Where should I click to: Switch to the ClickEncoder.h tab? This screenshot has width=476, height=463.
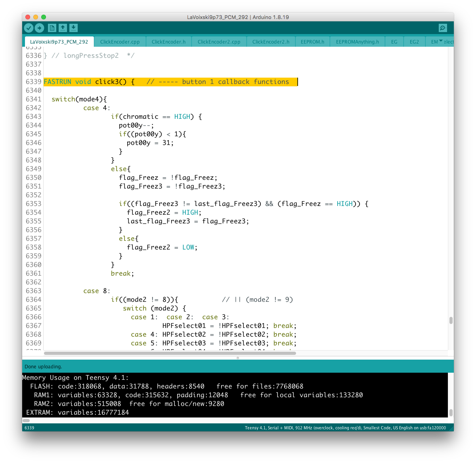(168, 42)
